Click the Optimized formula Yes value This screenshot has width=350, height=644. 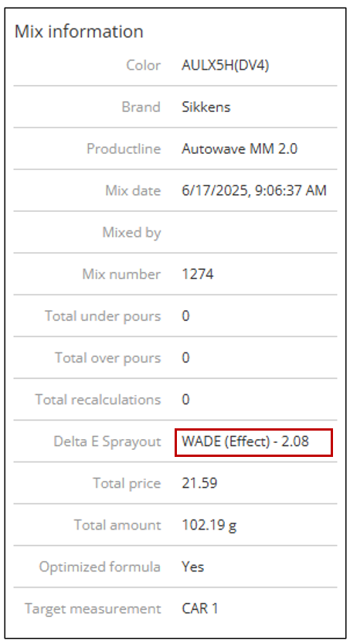tap(193, 567)
